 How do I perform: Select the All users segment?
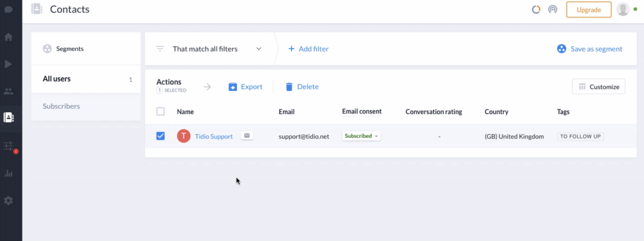click(x=86, y=79)
